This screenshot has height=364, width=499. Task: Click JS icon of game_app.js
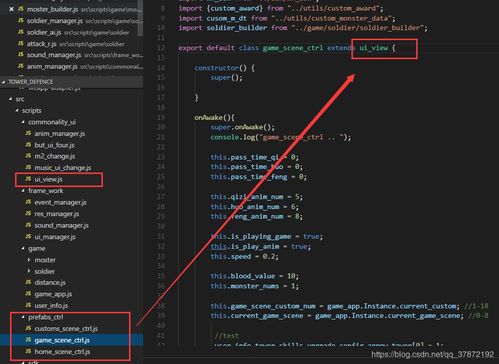point(28,294)
